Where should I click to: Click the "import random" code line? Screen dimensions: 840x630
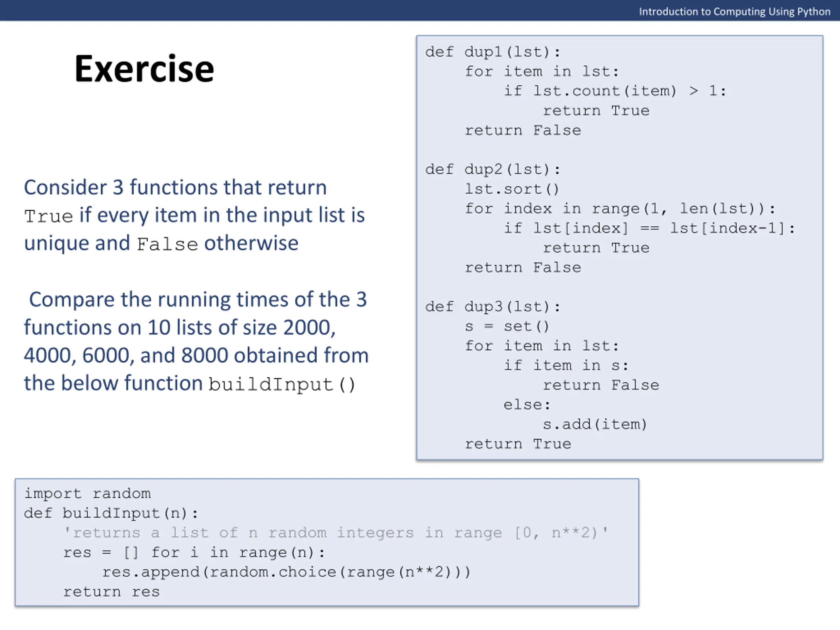(87, 494)
